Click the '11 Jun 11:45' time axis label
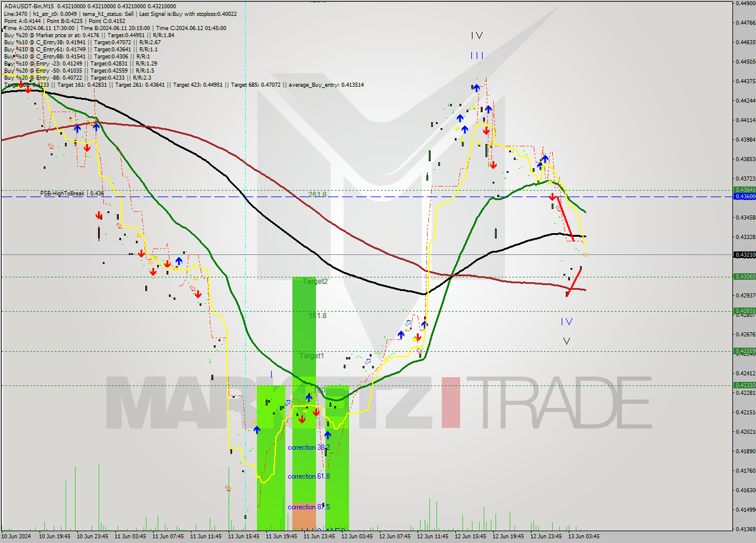756x543 pixels. [206, 537]
